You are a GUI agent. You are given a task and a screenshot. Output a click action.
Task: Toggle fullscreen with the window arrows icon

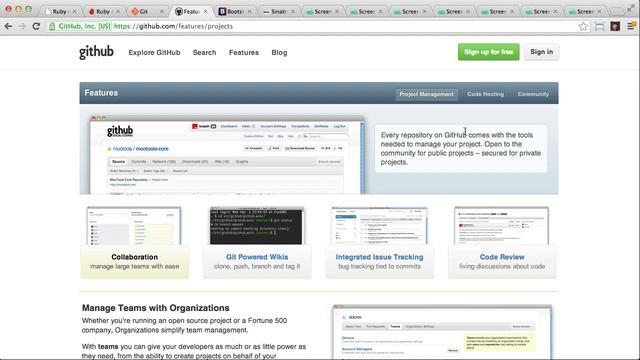631,9
